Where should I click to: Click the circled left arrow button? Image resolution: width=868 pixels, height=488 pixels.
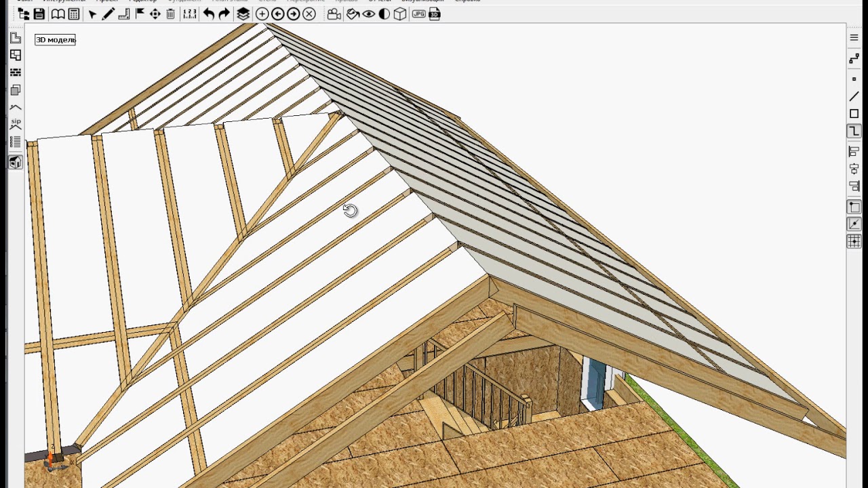click(277, 14)
